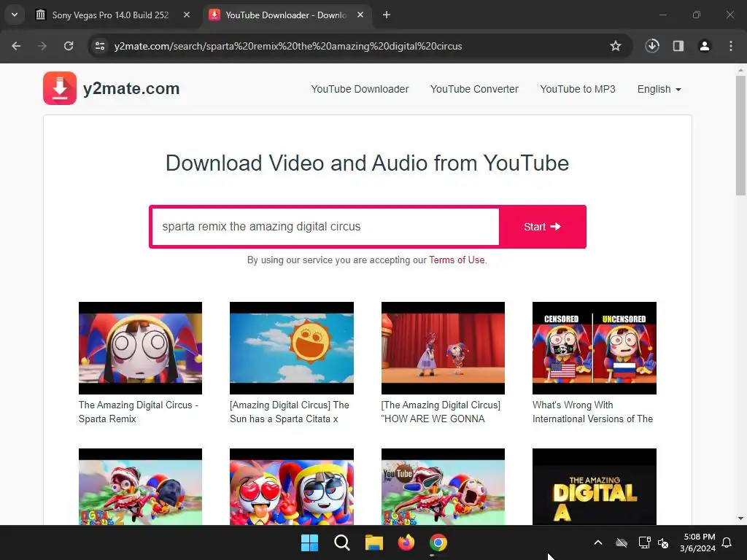Click the y2mate.com site title
Image resolution: width=747 pixels, height=560 pixels.
tap(131, 88)
